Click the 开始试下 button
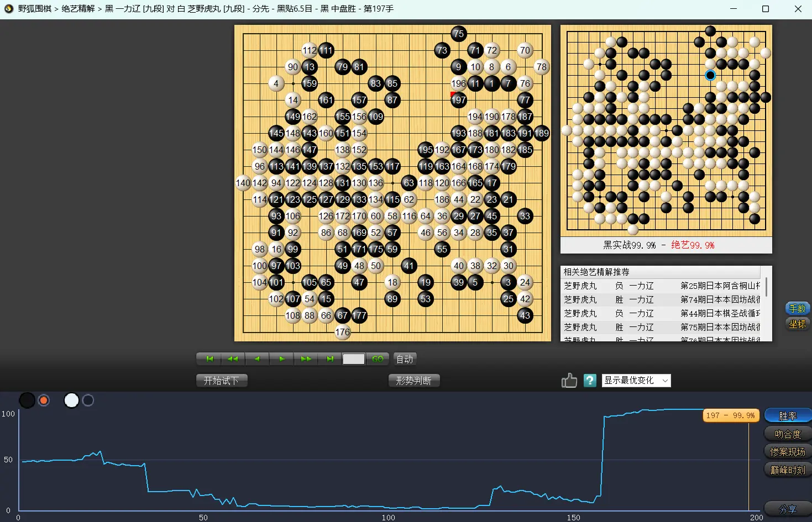Viewport: 812px width, 522px height. (221, 381)
